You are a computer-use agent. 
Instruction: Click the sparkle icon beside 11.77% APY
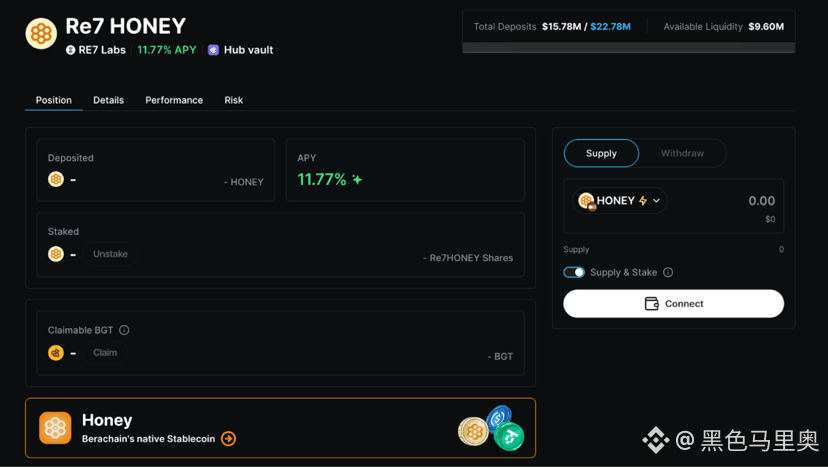pos(357,180)
